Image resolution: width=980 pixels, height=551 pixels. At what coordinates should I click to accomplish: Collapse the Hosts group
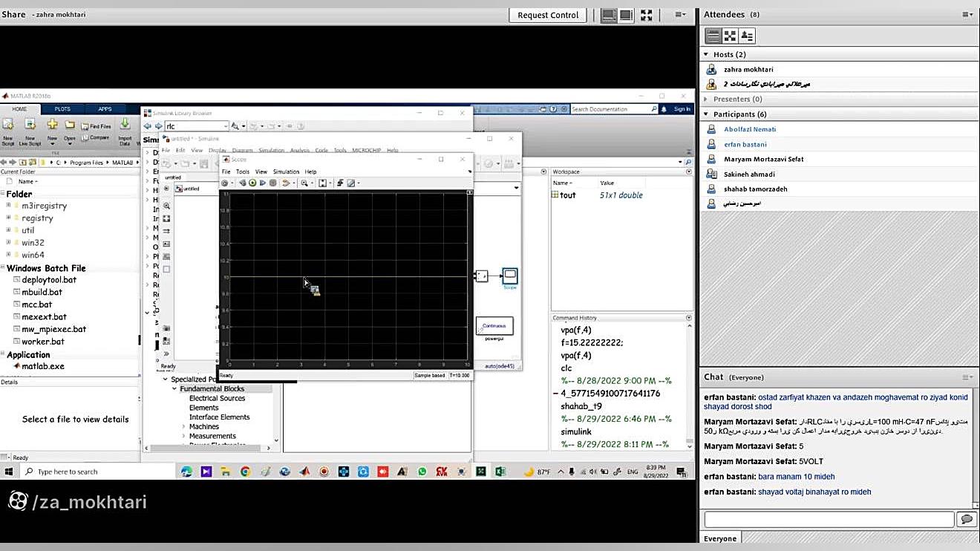tap(706, 54)
